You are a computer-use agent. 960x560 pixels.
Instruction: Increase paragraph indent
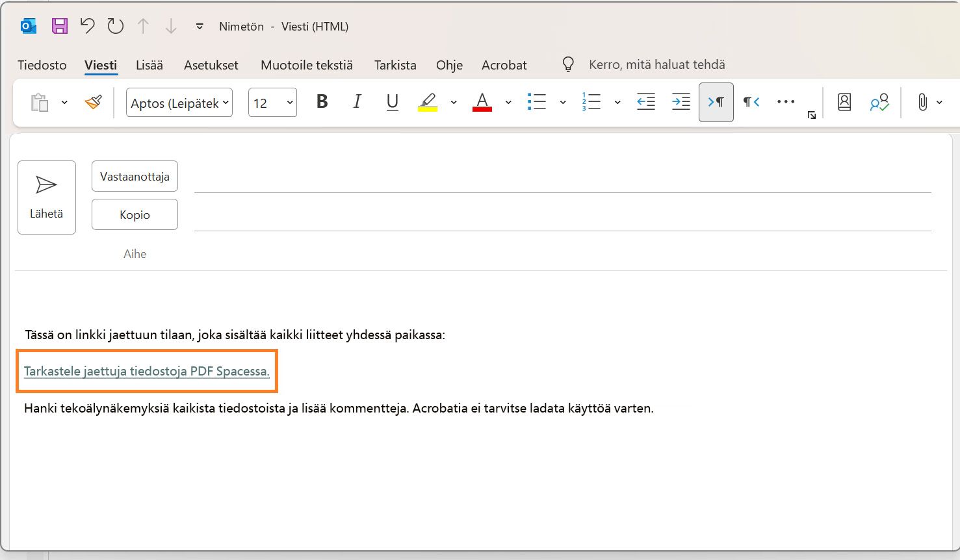tap(681, 102)
